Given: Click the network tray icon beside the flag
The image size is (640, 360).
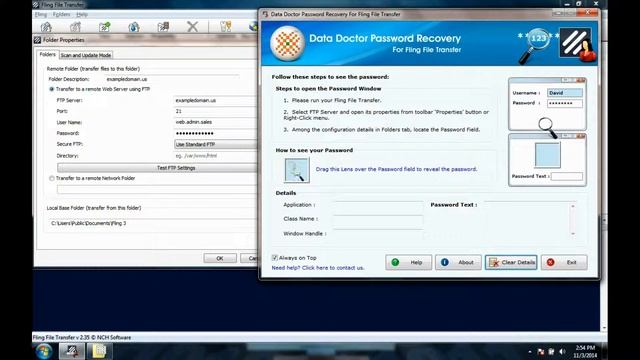Looking at the screenshot, I should (x=551, y=351).
